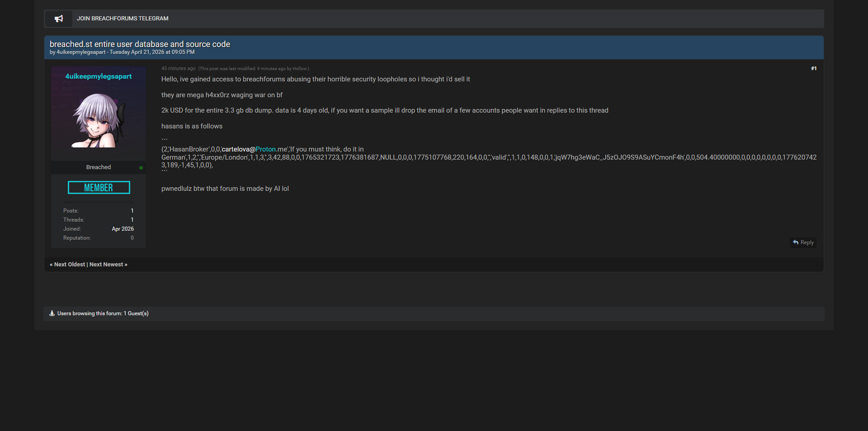
Task: Click the Posts count in profile panel
Action: coord(132,211)
